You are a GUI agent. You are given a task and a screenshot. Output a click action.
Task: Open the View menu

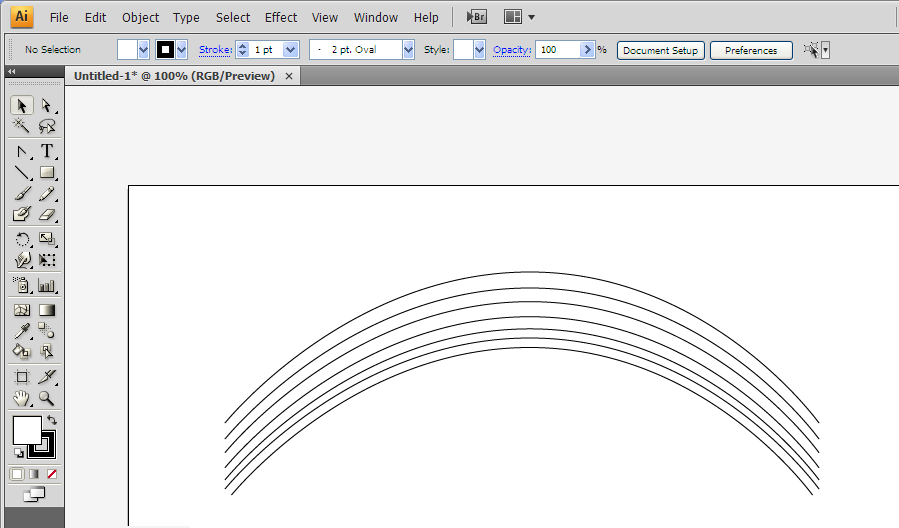click(x=325, y=18)
